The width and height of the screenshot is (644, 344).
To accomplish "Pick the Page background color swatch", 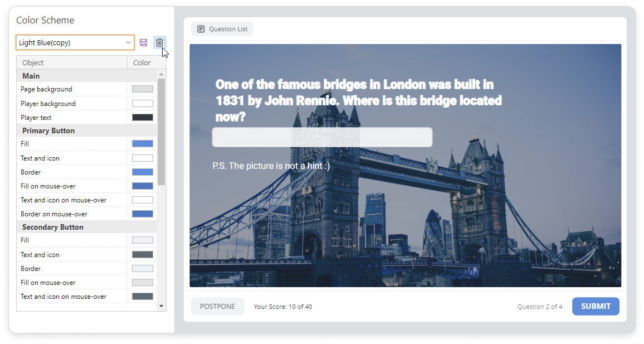I will [x=142, y=89].
